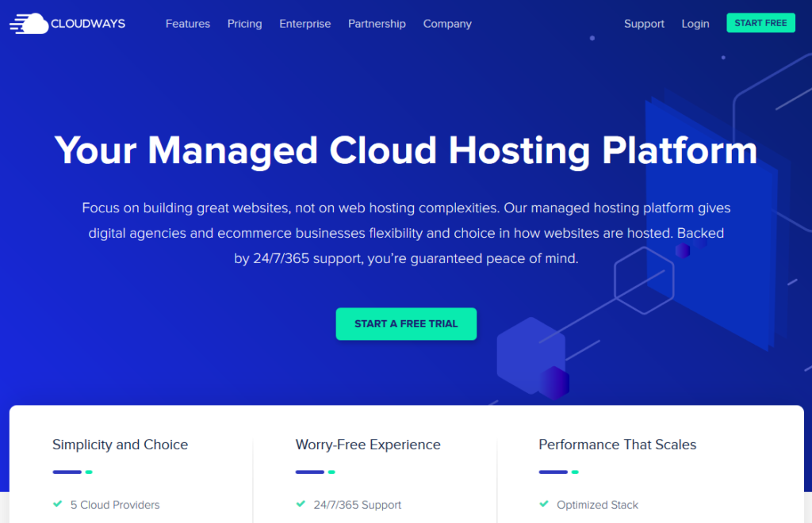Open the Pricing page
The width and height of the screenshot is (812, 523).
click(244, 24)
